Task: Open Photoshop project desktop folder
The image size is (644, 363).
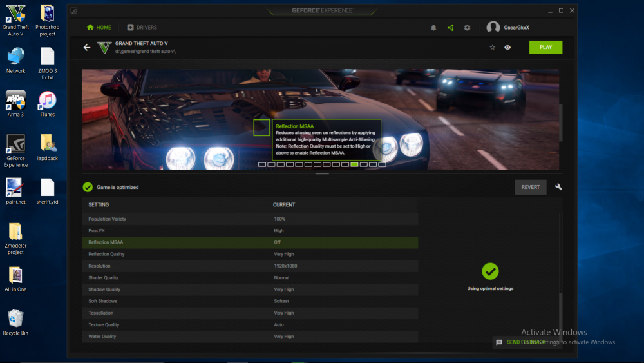Action: pyautogui.click(x=47, y=21)
